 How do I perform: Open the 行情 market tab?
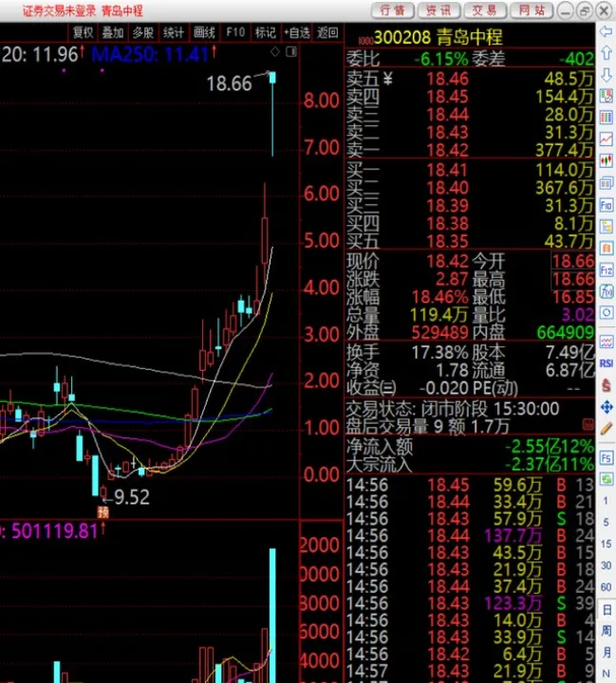coord(392,10)
